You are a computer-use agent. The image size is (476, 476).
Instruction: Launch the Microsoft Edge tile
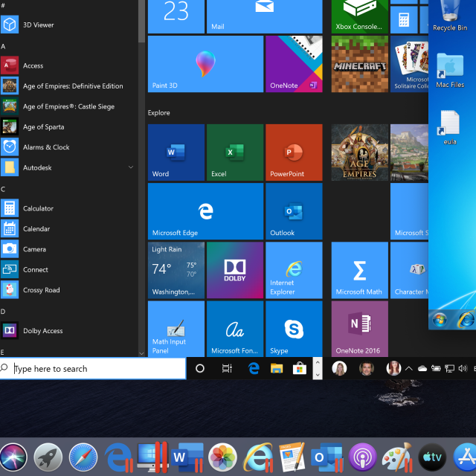(205, 211)
